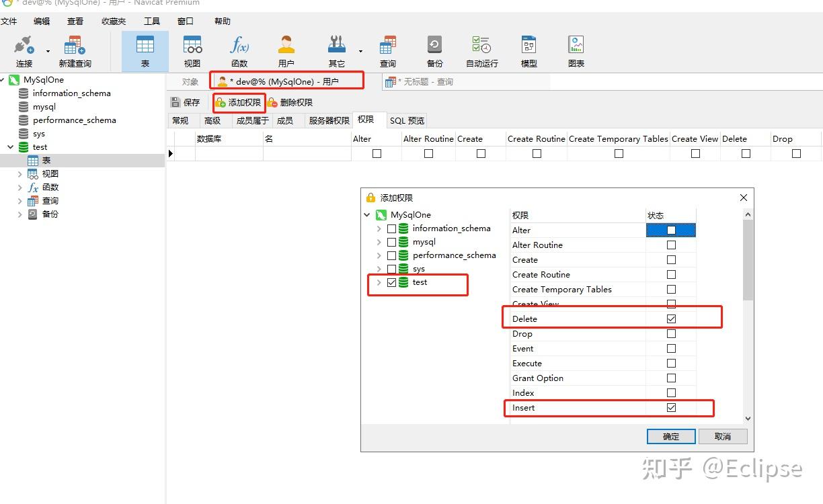This screenshot has height=504, width=823.
Task: Open the Function toolbar button
Action: coord(239,52)
